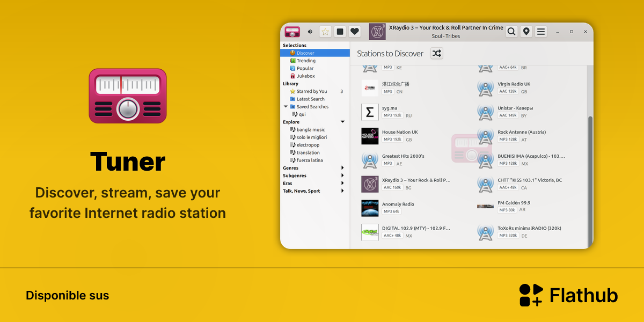Collapse the Saved Searches tree arrow

click(286, 106)
